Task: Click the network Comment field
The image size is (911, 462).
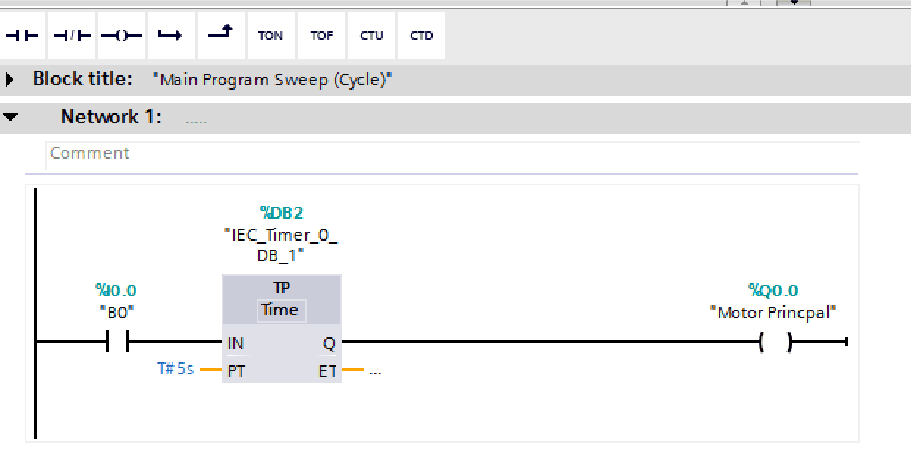Action: coord(452,154)
